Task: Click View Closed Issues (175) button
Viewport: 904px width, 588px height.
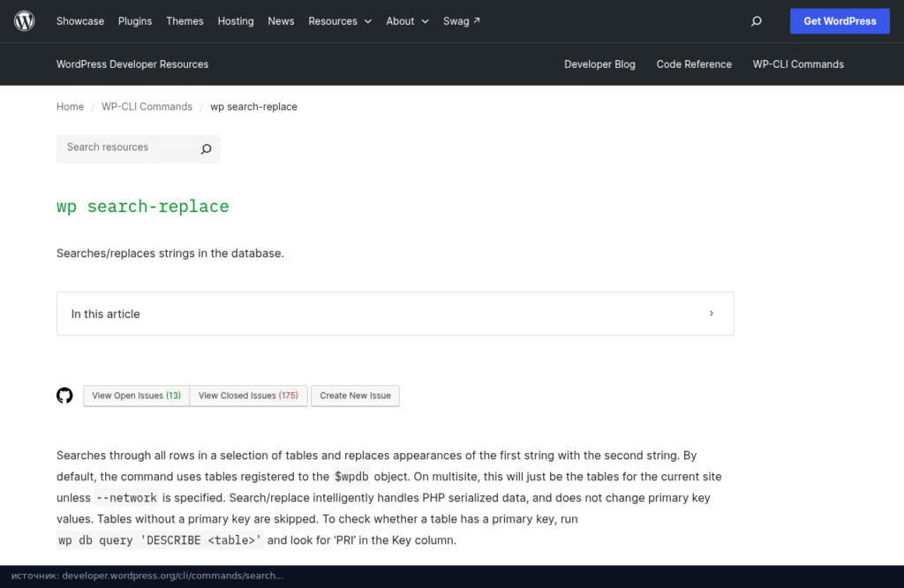Action: pos(248,396)
